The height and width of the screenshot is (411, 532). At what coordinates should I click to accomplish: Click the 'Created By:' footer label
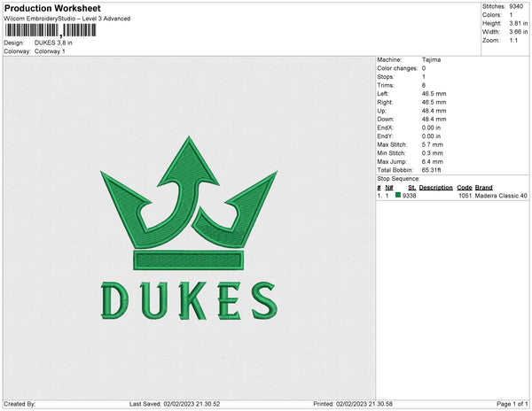[x=20, y=404]
